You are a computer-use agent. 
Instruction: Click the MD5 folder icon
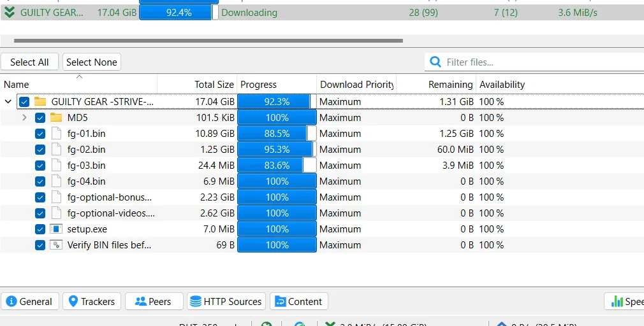[x=56, y=118]
